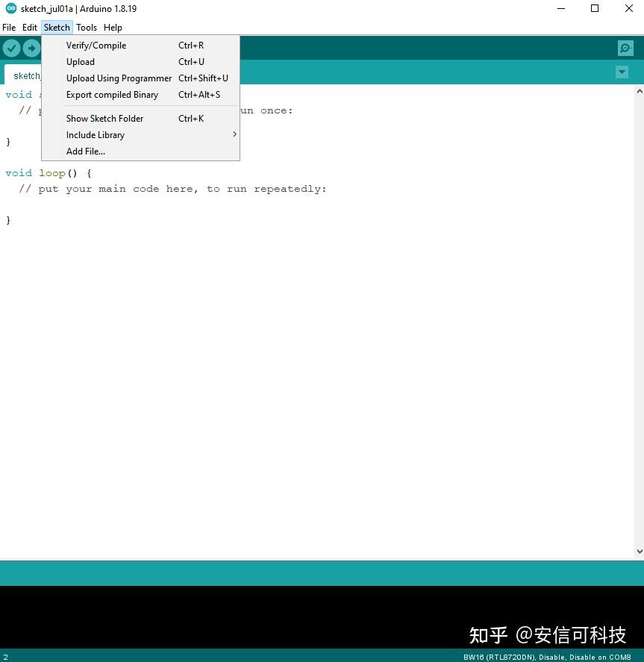Open the Edit menu
Screen dimensions: 644x662
click(29, 27)
